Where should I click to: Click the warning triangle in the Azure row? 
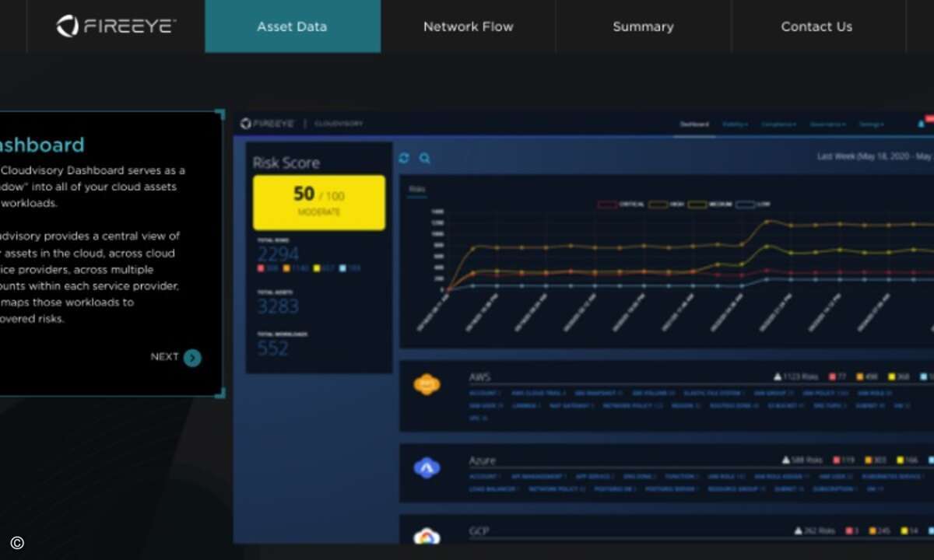point(786,460)
